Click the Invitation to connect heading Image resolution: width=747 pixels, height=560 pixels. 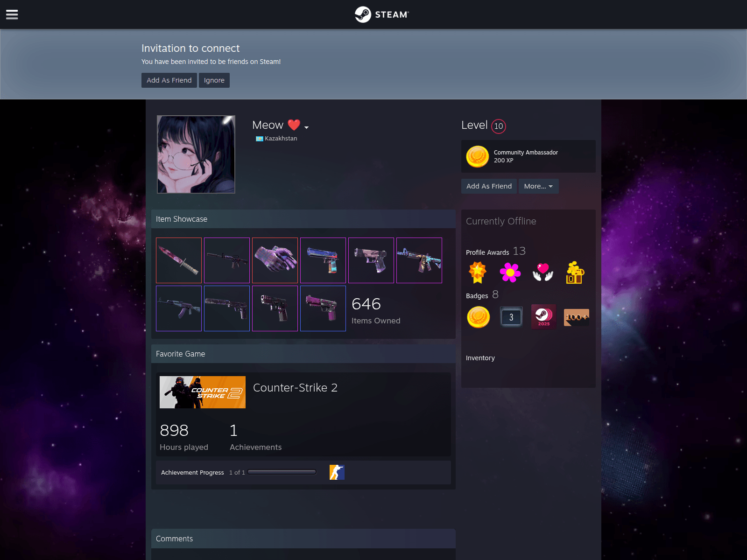pos(190,49)
